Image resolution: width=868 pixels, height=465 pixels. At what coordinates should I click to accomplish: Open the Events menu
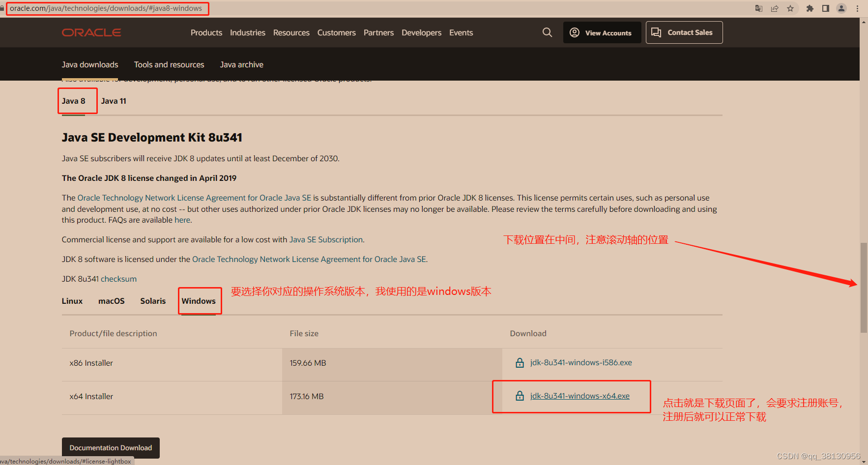(461, 32)
